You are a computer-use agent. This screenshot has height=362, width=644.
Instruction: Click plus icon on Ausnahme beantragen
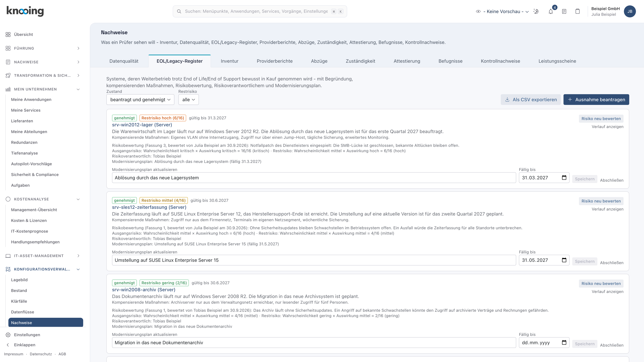click(x=570, y=99)
